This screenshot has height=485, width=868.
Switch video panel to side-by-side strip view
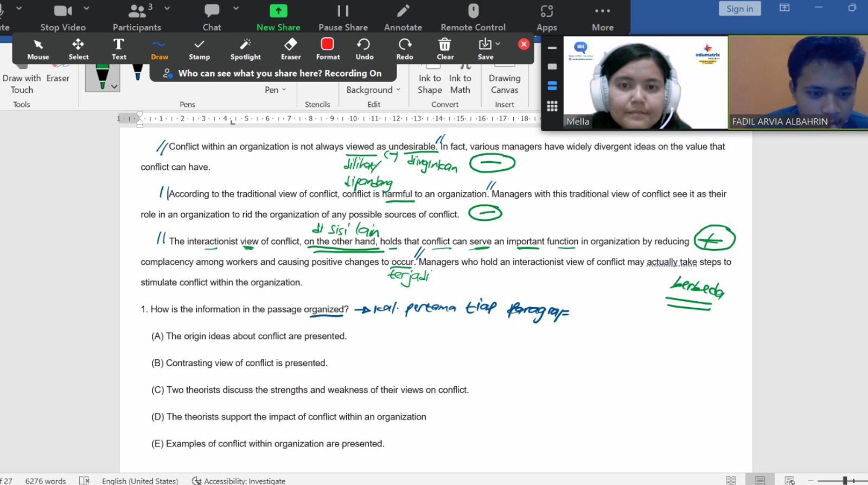552,86
